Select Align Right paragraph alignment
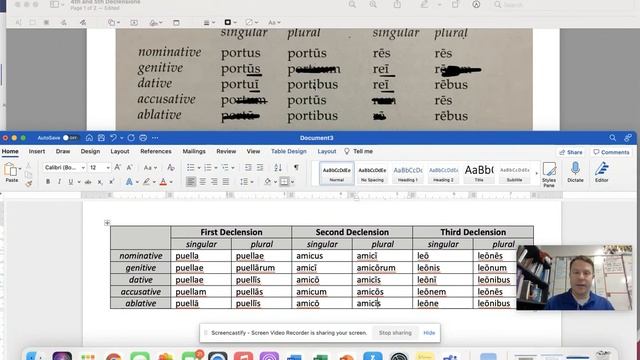Image resolution: width=640 pixels, height=360 pixels. point(214,182)
